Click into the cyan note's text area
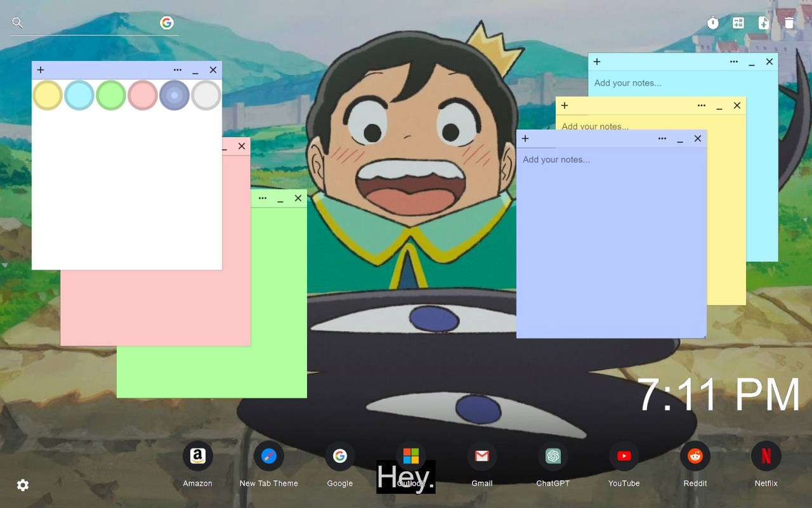812x508 pixels. pos(683,83)
